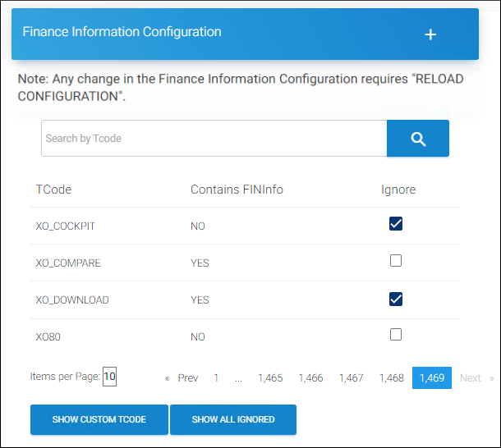
Task: Uncheck Ignore for XO_COCKPIT
Action: [x=396, y=224]
